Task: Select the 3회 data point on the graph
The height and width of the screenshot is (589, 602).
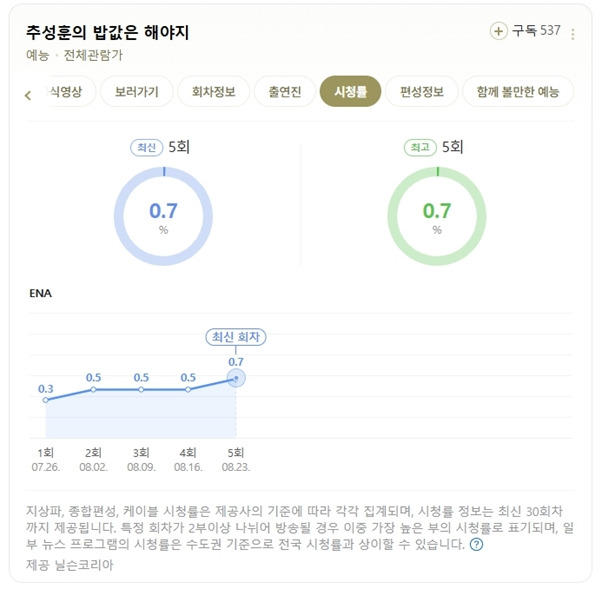Action: click(141, 389)
